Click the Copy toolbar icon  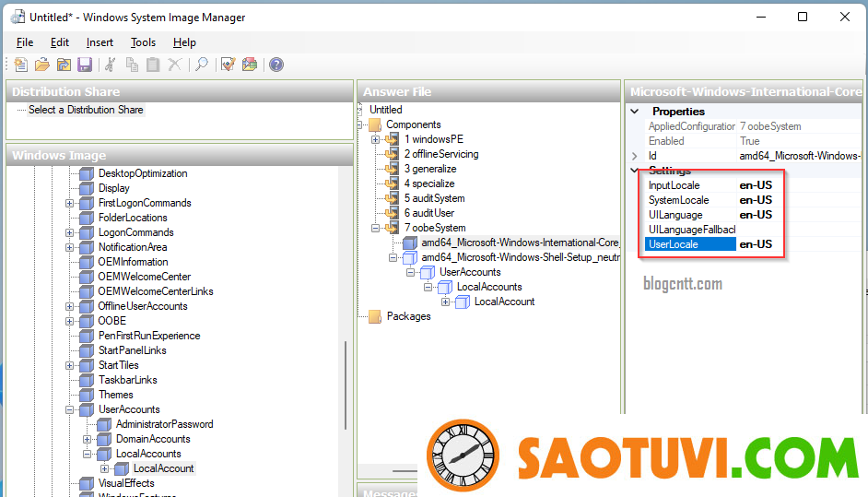(132, 65)
